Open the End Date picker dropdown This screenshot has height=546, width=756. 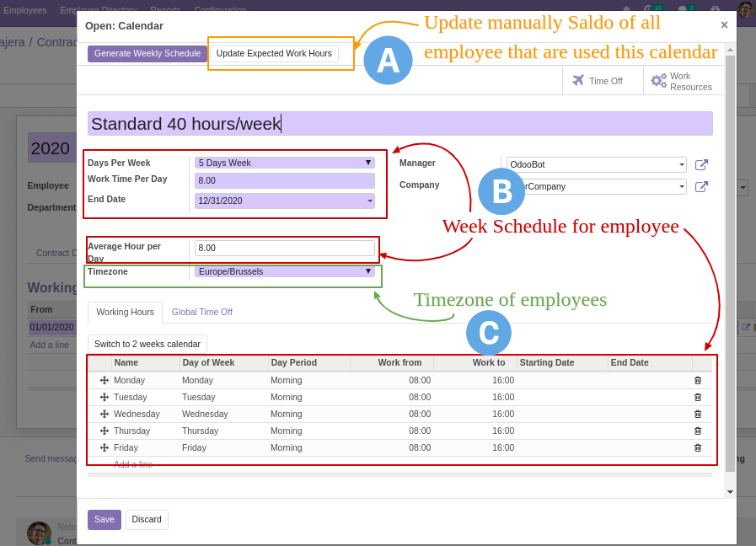[284, 201]
